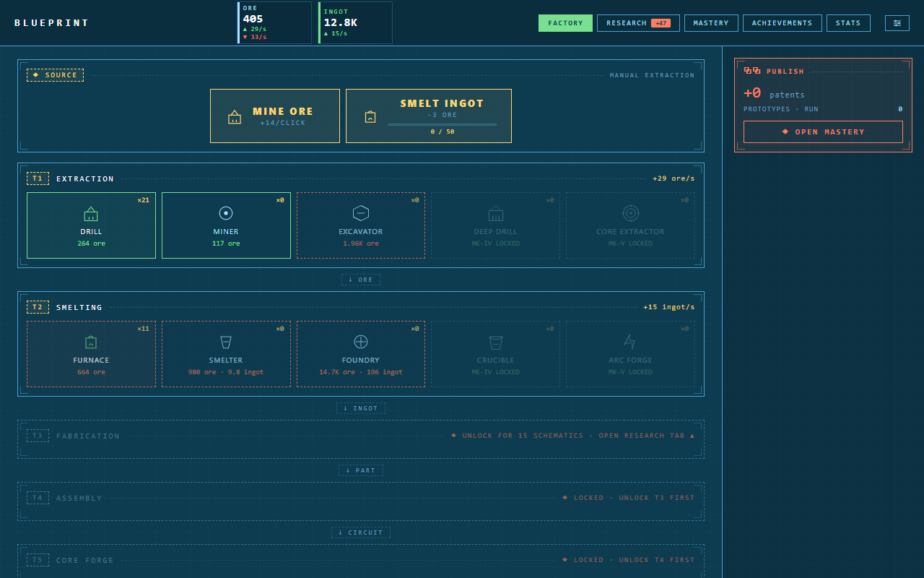Buy a Drill for 264 ore
924x578 pixels.
point(91,225)
